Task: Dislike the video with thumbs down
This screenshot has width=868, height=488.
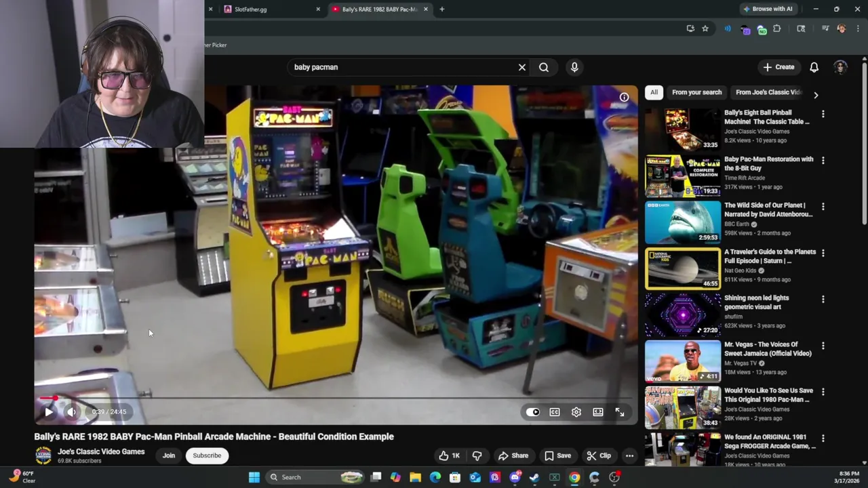Action: point(477,455)
